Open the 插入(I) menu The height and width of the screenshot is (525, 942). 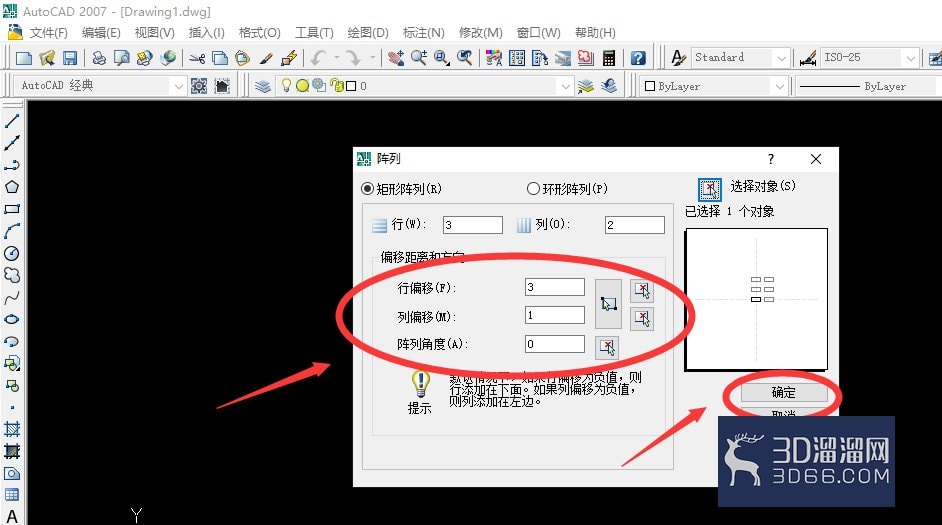point(206,32)
